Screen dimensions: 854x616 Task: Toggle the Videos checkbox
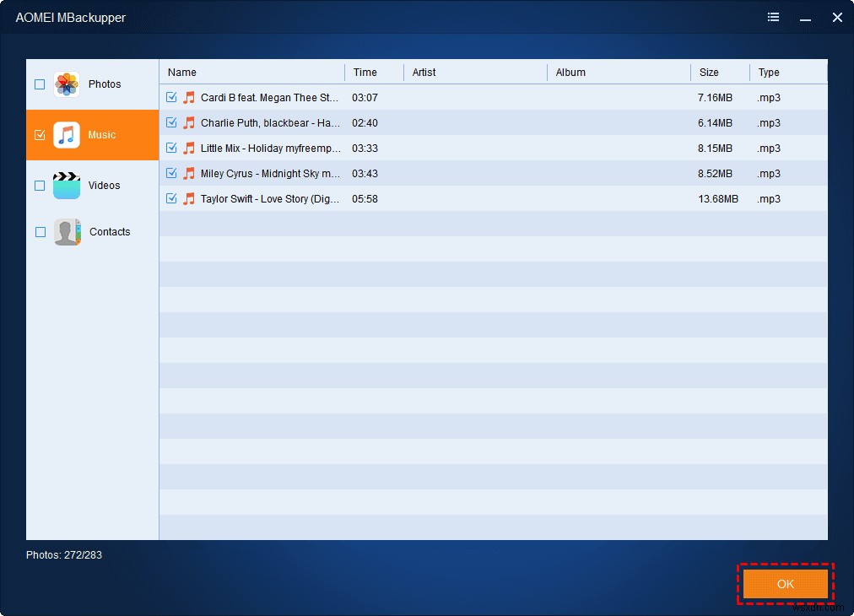39,184
